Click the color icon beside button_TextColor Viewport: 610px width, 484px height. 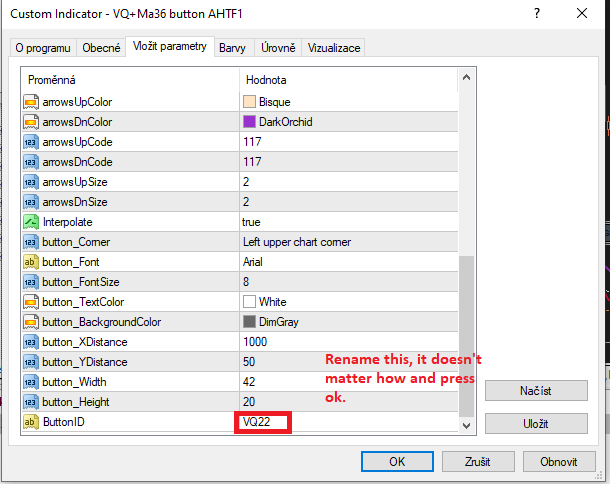tap(31, 302)
